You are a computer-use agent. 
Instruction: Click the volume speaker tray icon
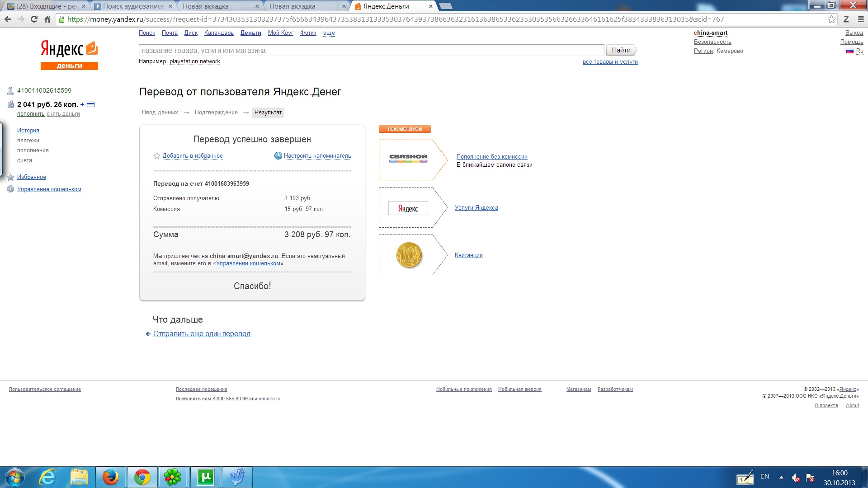[x=796, y=478]
